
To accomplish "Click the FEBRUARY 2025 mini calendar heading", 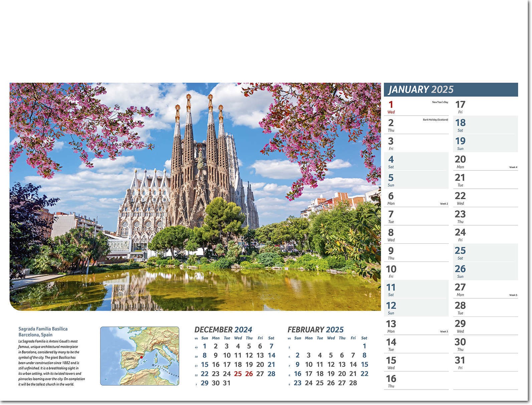I will pos(316,330).
